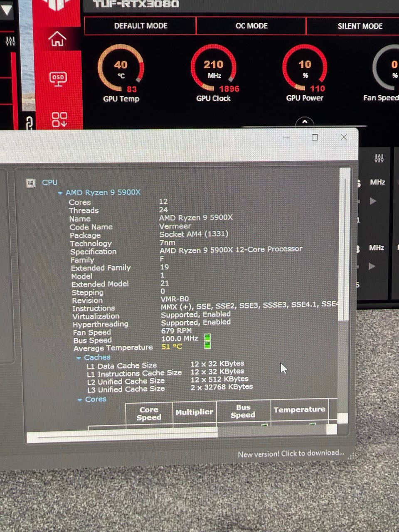Image resolution: width=399 pixels, height=532 pixels.
Task: Select the CPU tree root
Action: 49,182
